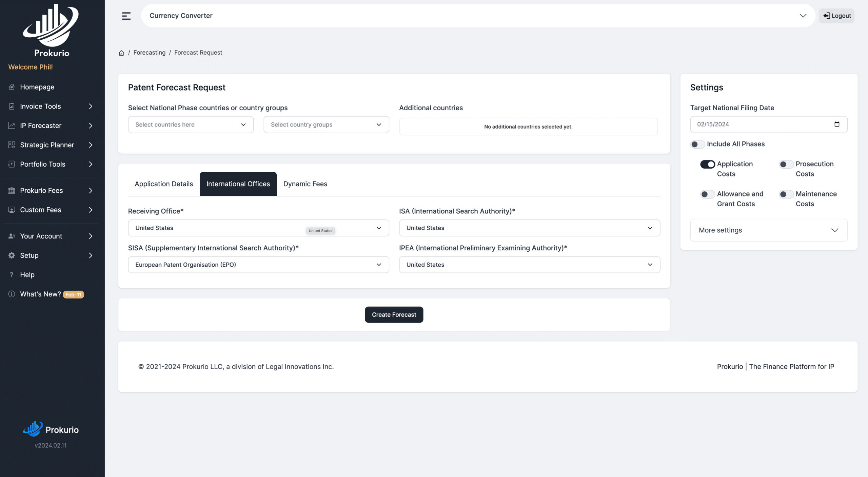This screenshot has width=868, height=477.
Task: Click the home icon in breadcrumb
Action: [121, 53]
